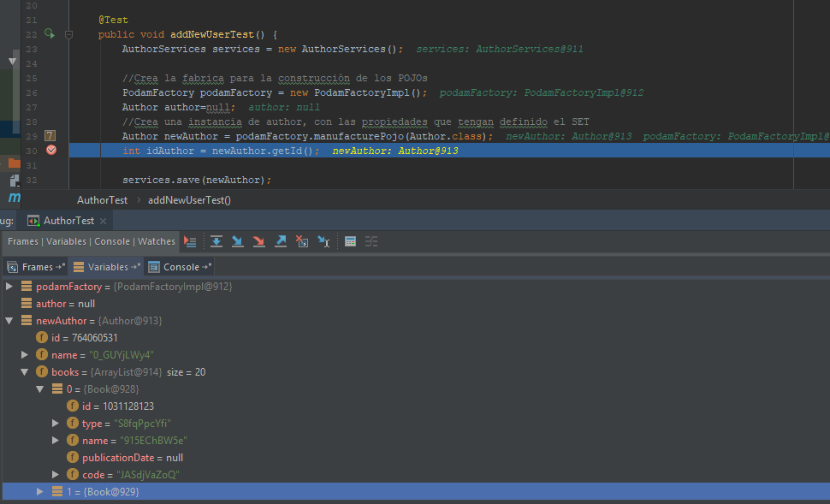Switch to the Console tab
The image size is (830, 504).
coord(181,267)
